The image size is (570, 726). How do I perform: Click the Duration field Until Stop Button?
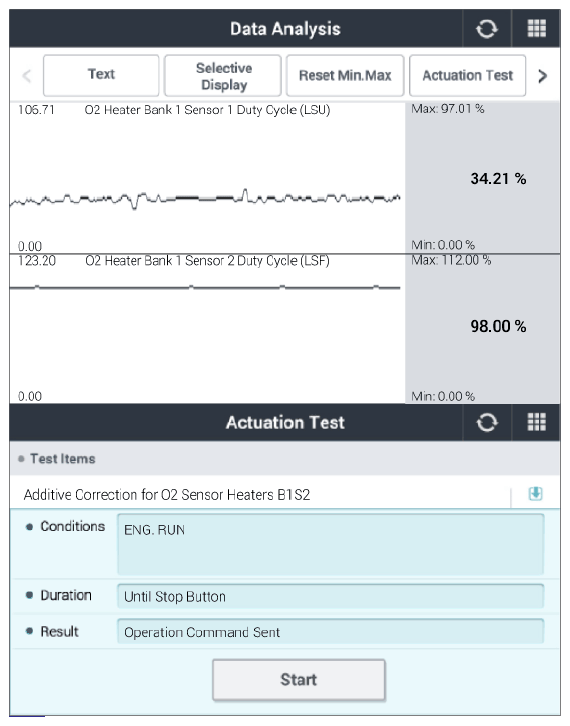pyautogui.click(x=331, y=596)
